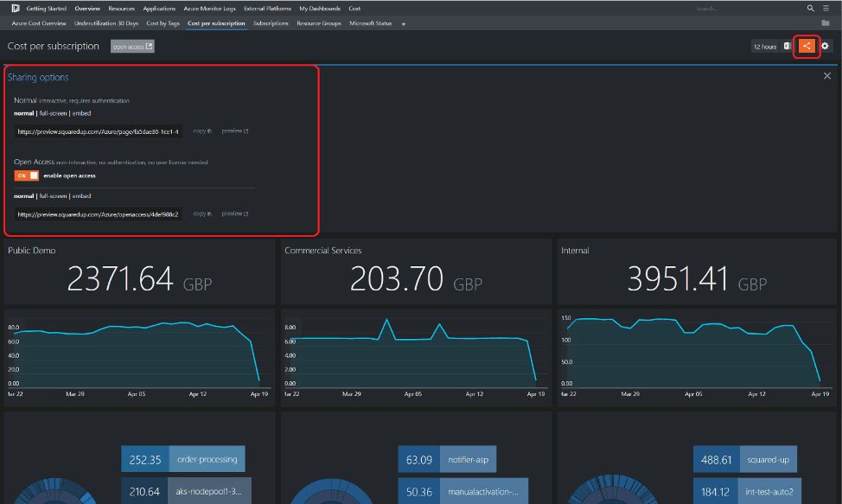Screen dimensions: 842x504
Task: Toggle the orange share button
Action: point(807,46)
